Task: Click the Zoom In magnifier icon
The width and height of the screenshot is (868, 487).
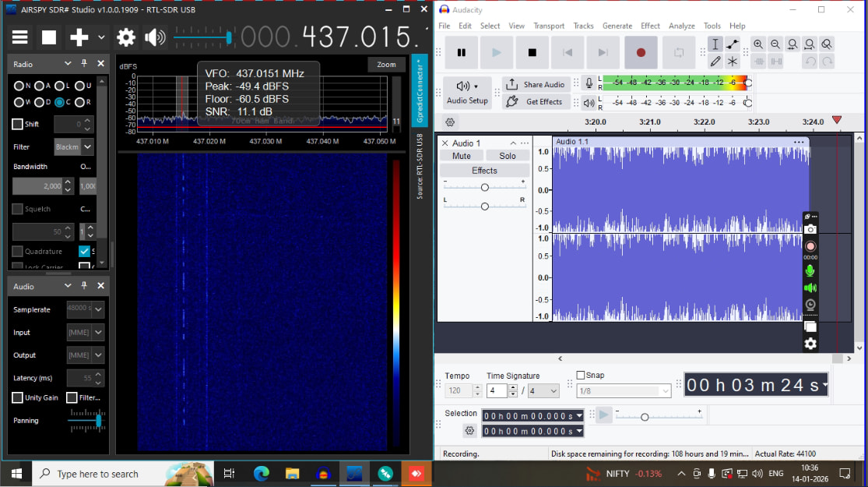Action: (x=758, y=44)
